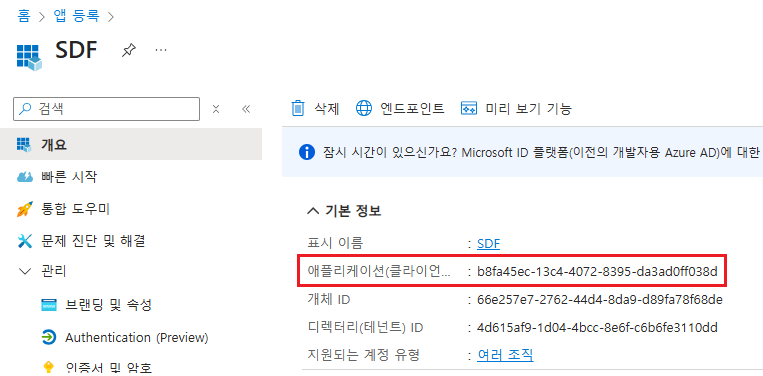This screenshot has width=763, height=376.
Task: Click the Authentication (Preview) arrow icon
Action: click(x=49, y=337)
